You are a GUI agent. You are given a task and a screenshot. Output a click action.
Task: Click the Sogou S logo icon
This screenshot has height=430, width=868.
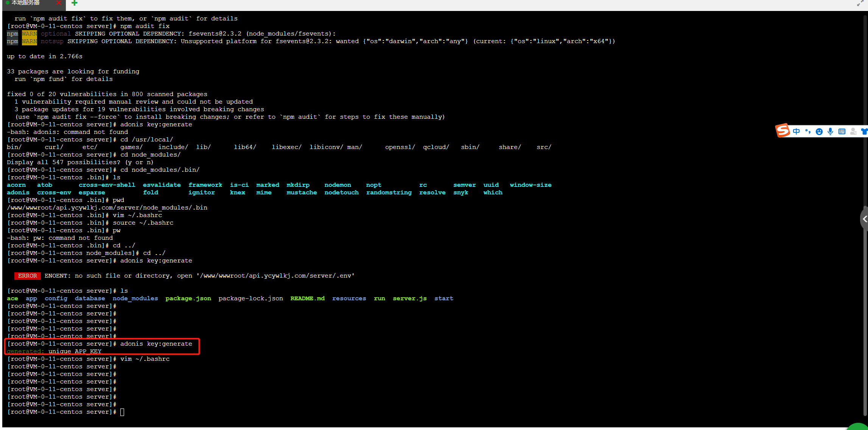782,131
